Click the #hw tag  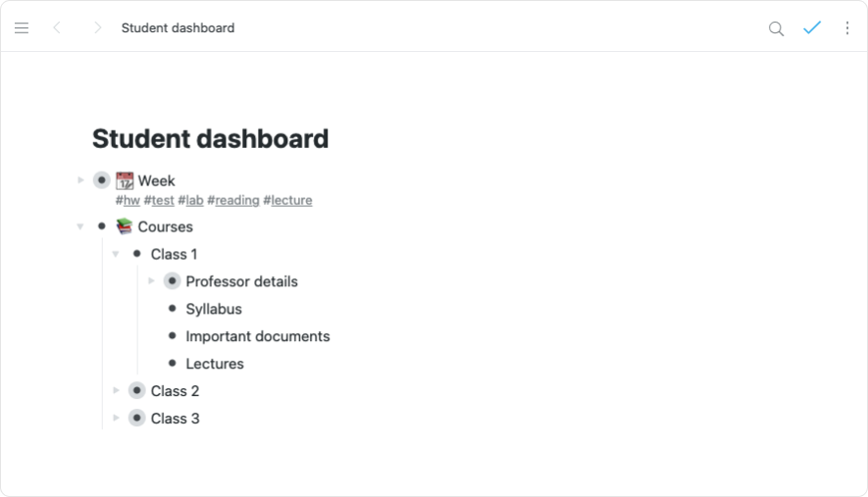pyautogui.click(x=128, y=201)
